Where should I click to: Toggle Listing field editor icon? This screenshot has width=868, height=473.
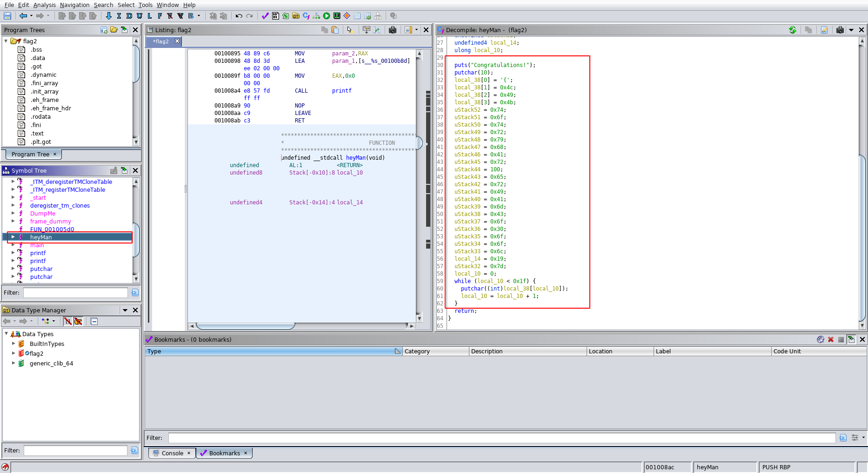pyautogui.click(x=367, y=30)
